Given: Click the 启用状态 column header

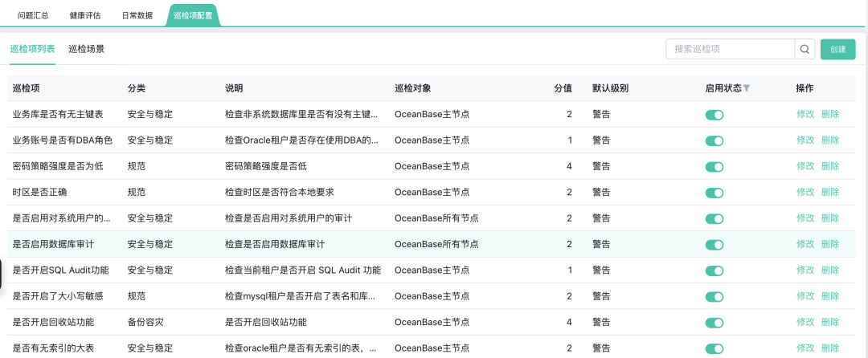Looking at the screenshot, I should (x=723, y=88).
